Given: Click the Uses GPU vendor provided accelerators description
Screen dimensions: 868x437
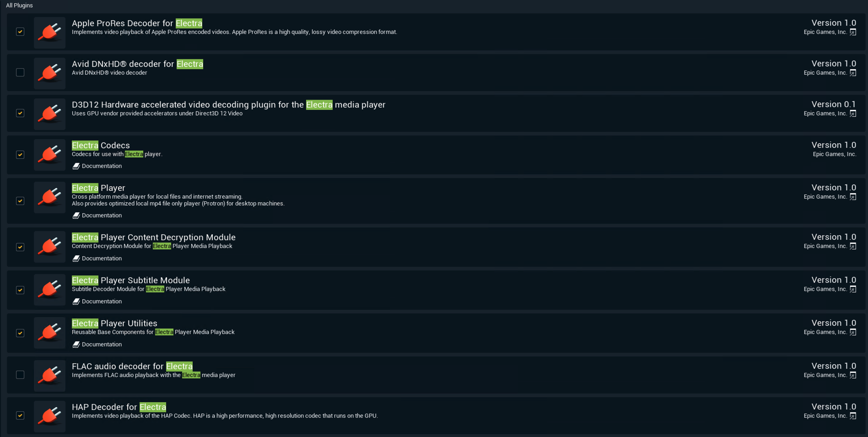Looking at the screenshot, I should tap(157, 113).
